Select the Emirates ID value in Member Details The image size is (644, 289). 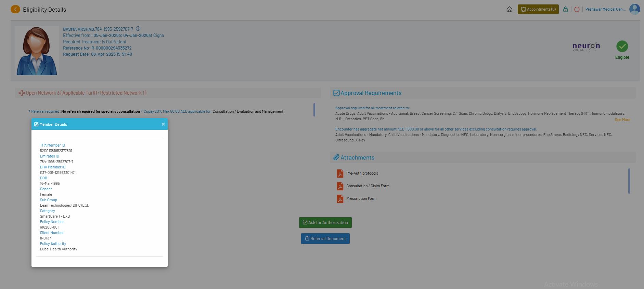pos(56,162)
